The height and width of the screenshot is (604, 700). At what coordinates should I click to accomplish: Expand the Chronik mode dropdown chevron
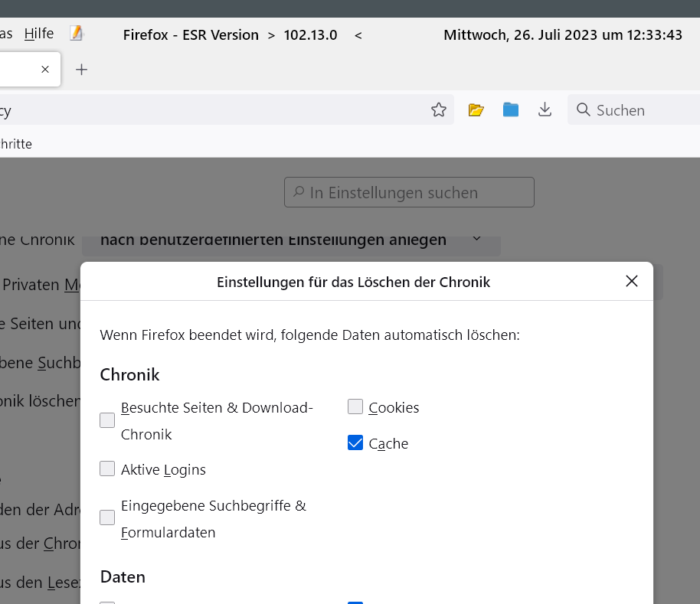pyautogui.click(x=476, y=239)
